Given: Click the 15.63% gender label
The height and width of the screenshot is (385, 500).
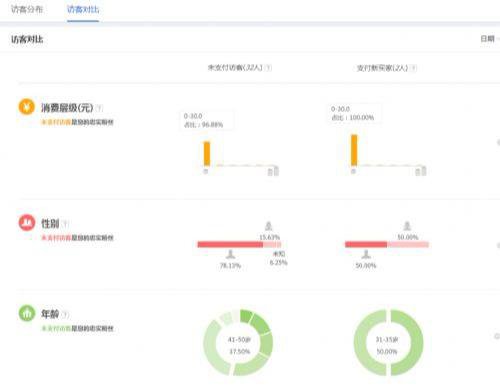Looking at the screenshot, I should pyautogui.click(x=270, y=237).
